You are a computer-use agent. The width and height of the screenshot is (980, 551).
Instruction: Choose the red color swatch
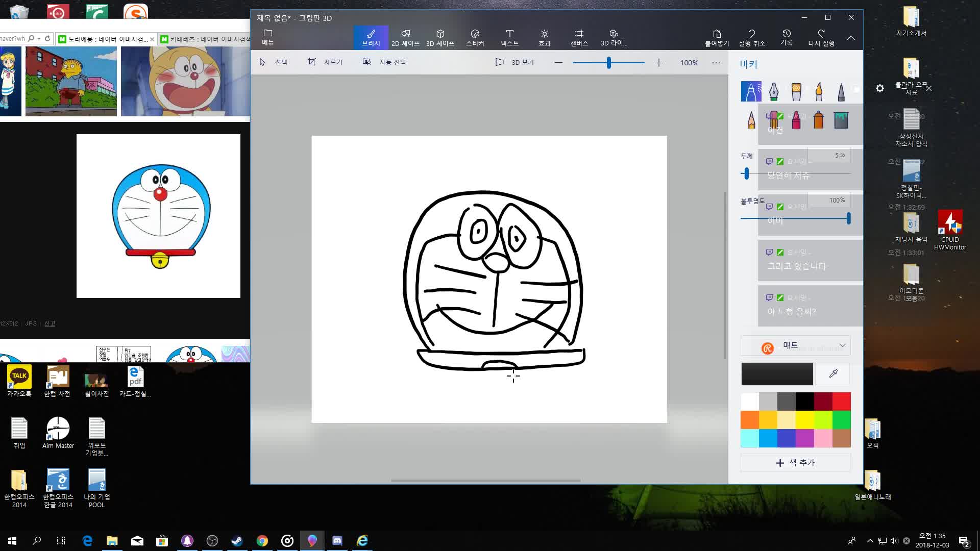pyautogui.click(x=842, y=402)
